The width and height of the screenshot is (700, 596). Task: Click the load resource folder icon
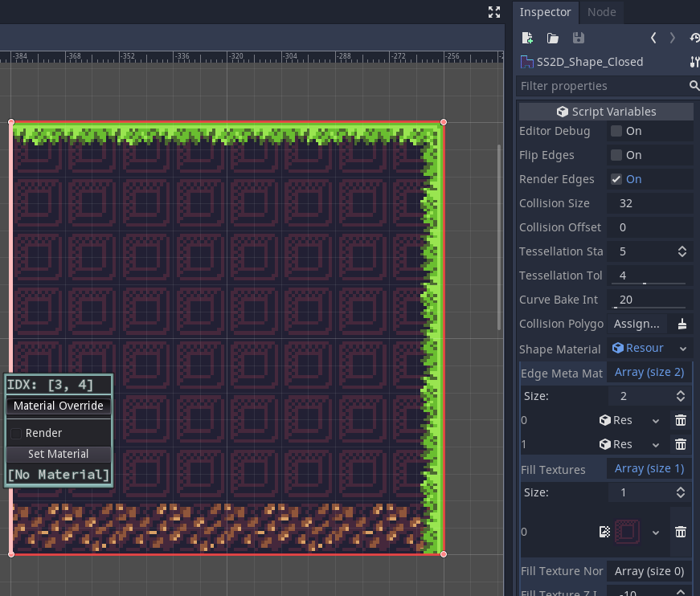552,38
